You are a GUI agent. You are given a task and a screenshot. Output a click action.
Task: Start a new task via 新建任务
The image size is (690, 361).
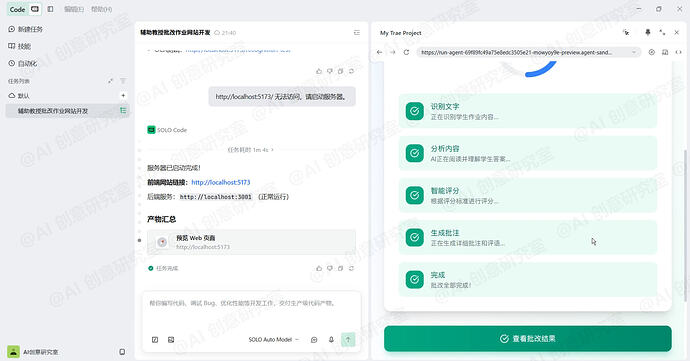click(x=26, y=29)
